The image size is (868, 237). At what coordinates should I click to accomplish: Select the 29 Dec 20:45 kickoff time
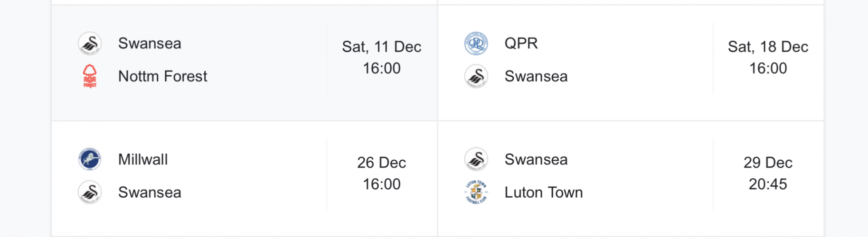click(x=768, y=184)
